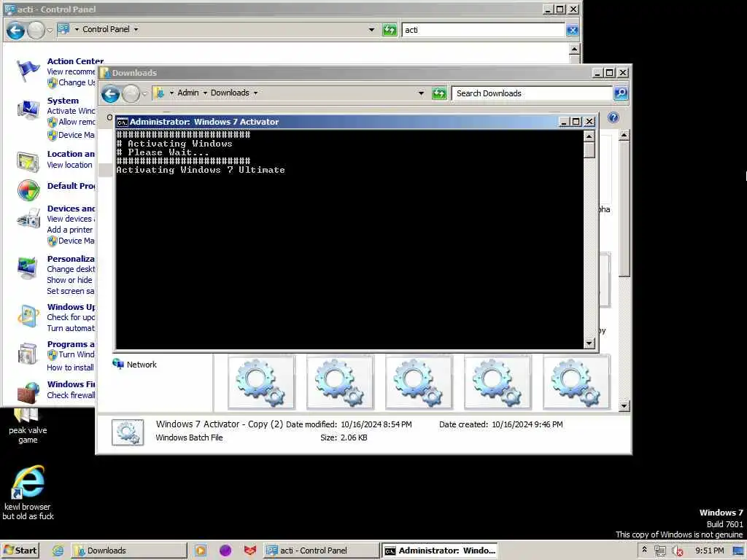Open the Downloads window help icon
The image size is (747, 560).
pos(613,117)
